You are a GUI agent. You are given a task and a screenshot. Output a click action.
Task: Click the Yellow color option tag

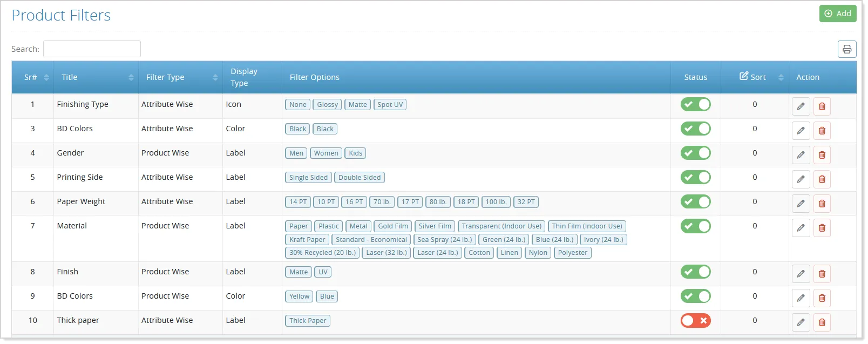[x=299, y=296]
